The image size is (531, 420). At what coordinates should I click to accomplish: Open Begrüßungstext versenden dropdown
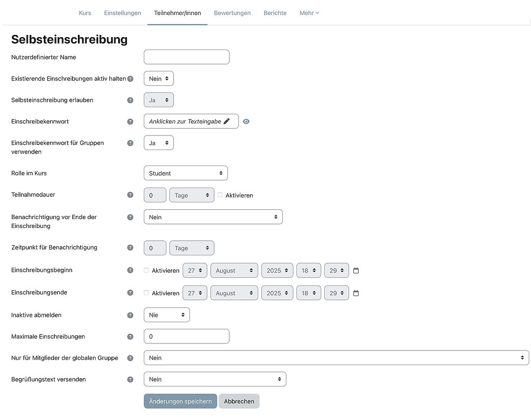coord(215,379)
